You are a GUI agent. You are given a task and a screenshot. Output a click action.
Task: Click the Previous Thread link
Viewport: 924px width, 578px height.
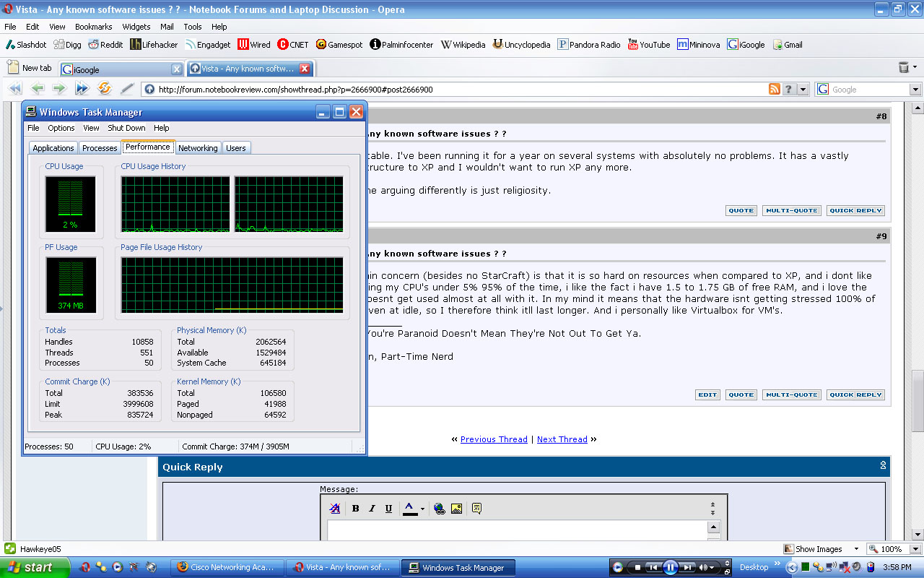494,439
